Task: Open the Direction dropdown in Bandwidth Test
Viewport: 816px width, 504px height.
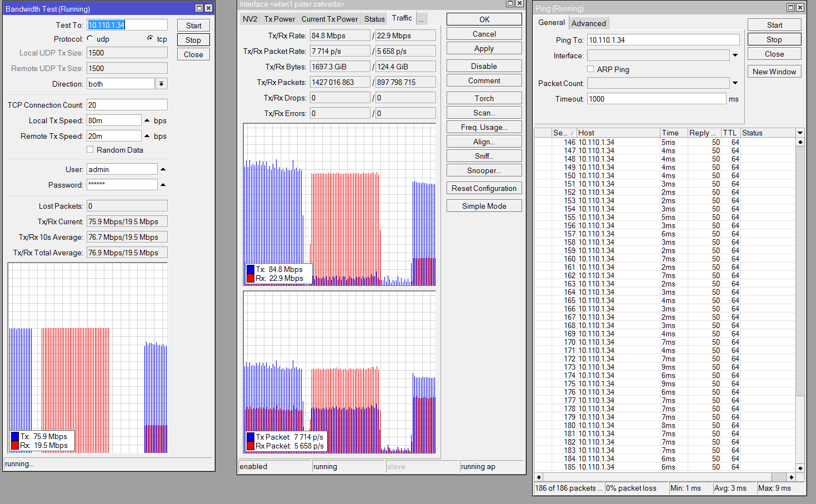Action: (162, 84)
